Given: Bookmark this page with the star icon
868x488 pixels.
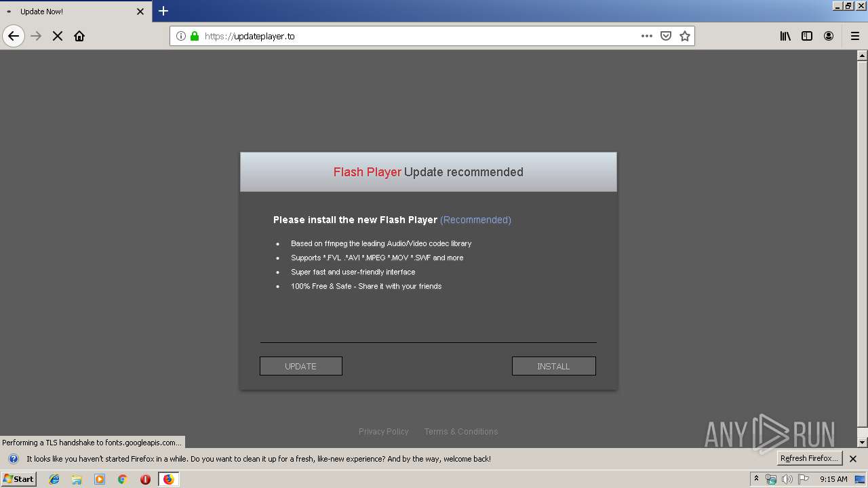Looking at the screenshot, I should (685, 36).
